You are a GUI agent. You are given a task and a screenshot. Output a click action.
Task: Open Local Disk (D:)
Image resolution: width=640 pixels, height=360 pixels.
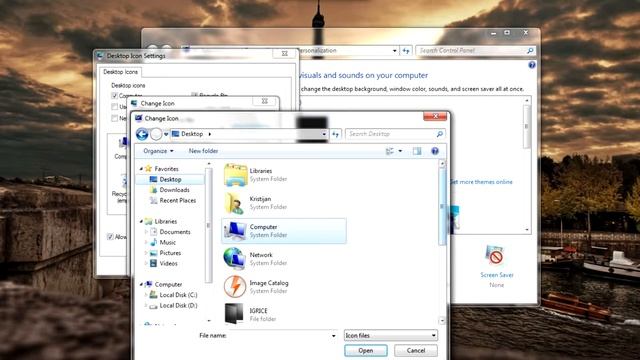(x=178, y=305)
